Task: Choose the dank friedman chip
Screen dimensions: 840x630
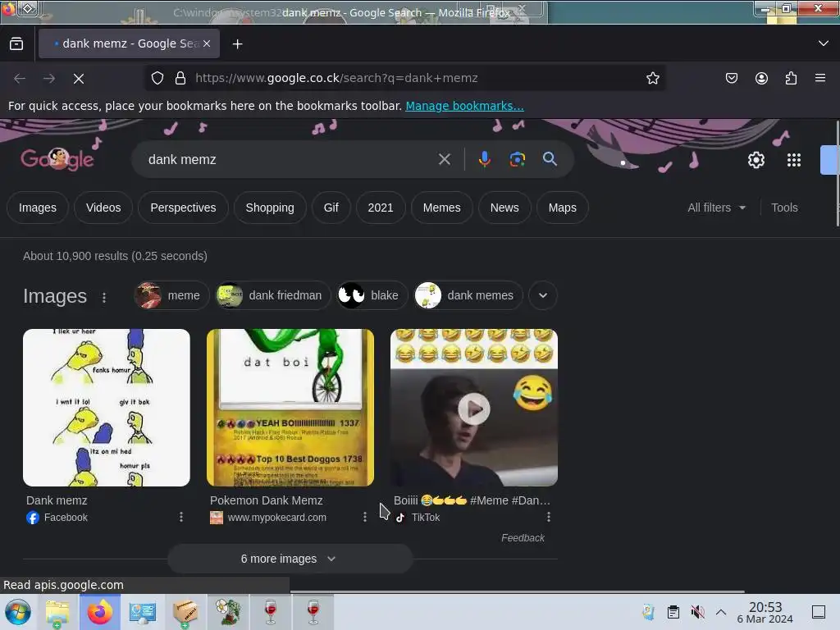Action: click(x=272, y=295)
